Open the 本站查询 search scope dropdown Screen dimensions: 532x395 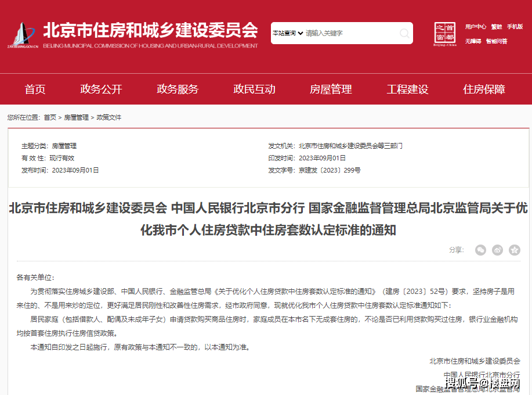point(288,33)
